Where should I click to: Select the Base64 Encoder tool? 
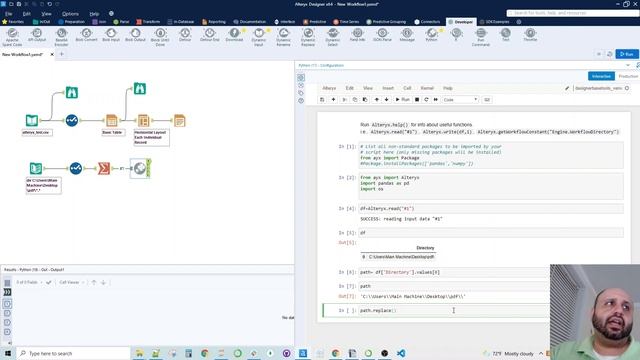[61, 37]
